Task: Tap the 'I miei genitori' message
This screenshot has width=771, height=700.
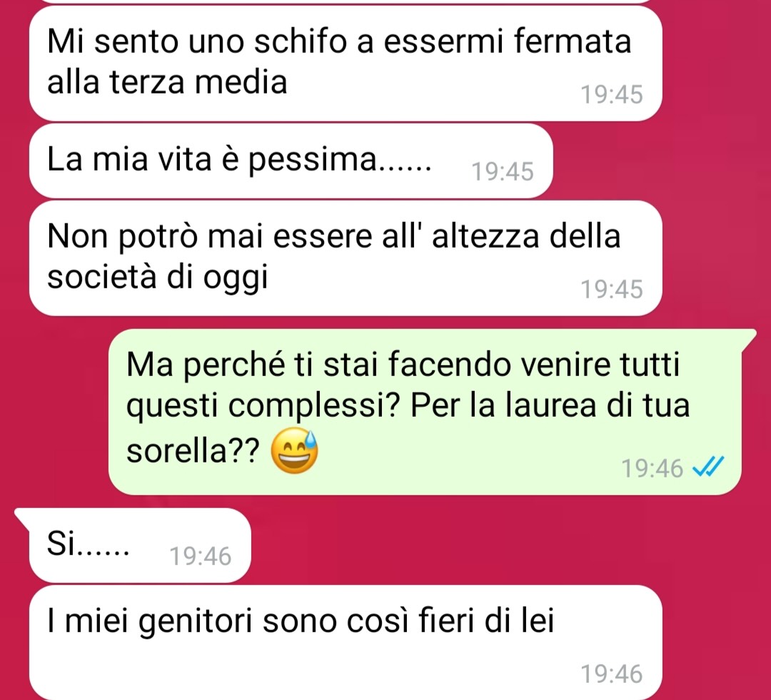Action: 346,642
